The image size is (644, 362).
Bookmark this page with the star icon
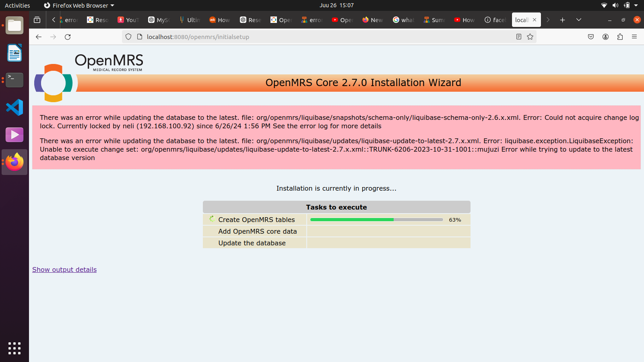coord(530,37)
